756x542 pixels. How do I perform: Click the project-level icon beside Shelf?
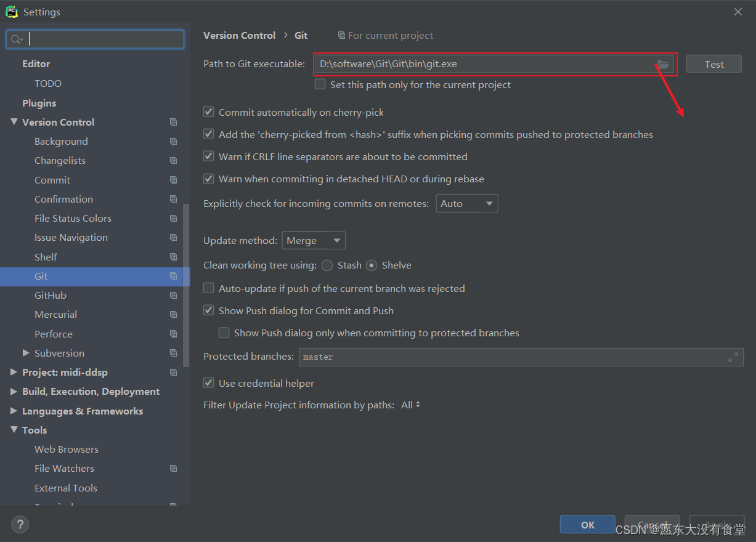pyautogui.click(x=173, y=257)
